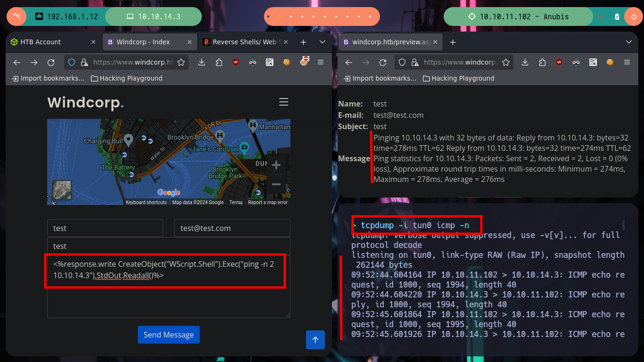Zoom in on the Google map
The width and height of the screenshot is (644, 362).
point(276,165)
